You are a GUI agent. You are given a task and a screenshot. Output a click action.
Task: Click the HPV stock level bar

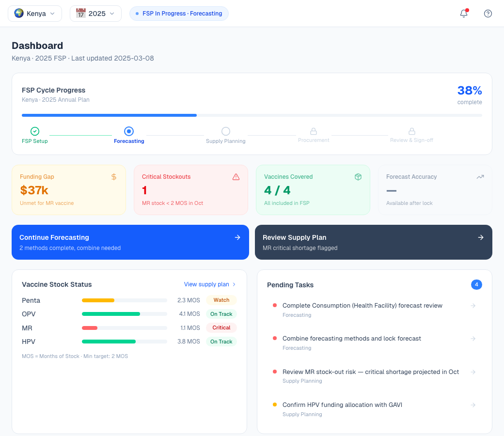pos(125,342)
